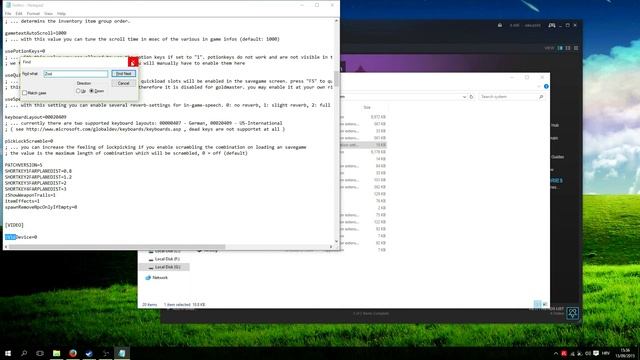Click Notepad scroll-left arrow
This screenshot has height=360, width=640.
pyautogui.click(x=6, y=247)
